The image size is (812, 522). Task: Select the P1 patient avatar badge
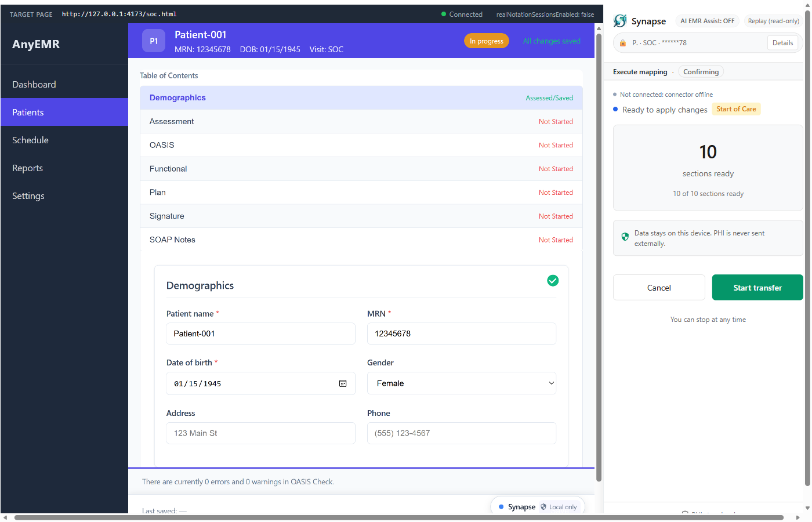(153, 41)
